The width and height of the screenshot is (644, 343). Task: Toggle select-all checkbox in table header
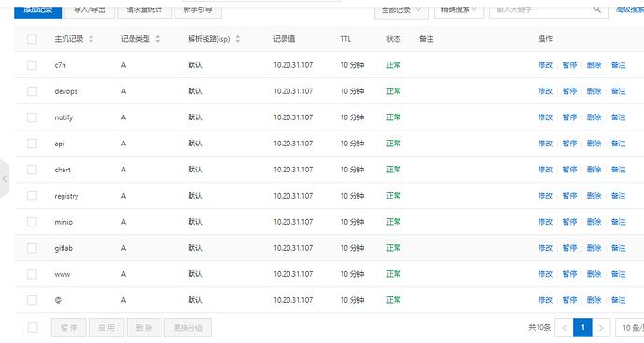tap(32, 39)
